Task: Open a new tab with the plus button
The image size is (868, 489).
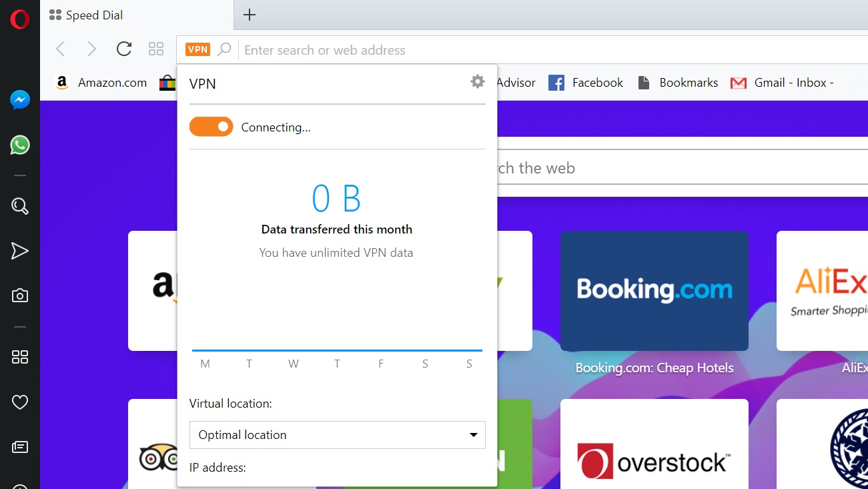Action: pos(250,15)
